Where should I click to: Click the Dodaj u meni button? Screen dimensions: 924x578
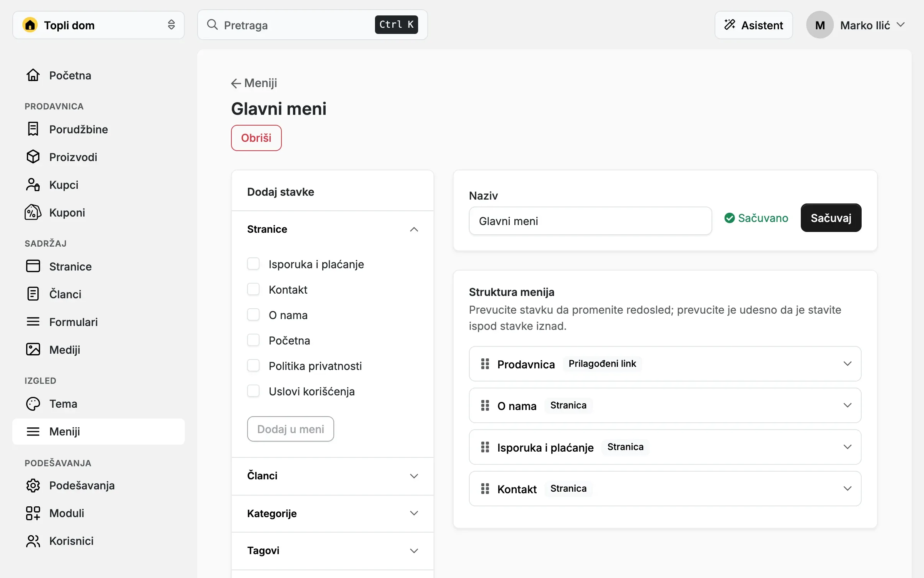[x=291, y=429]
